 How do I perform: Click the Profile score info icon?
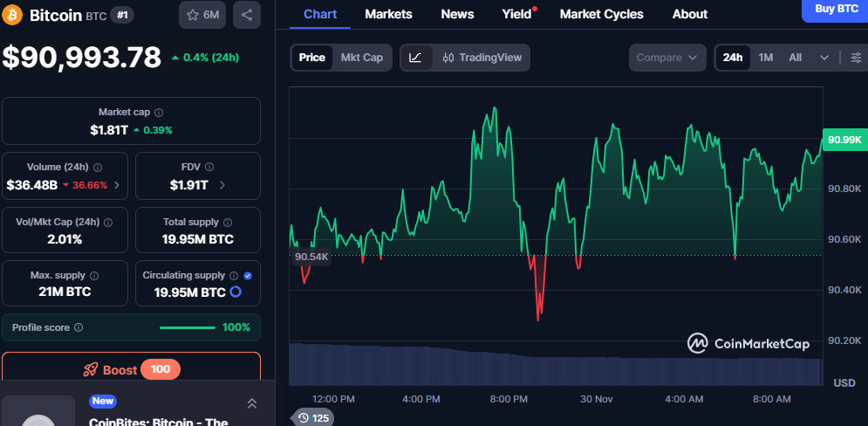click(79, 327)
